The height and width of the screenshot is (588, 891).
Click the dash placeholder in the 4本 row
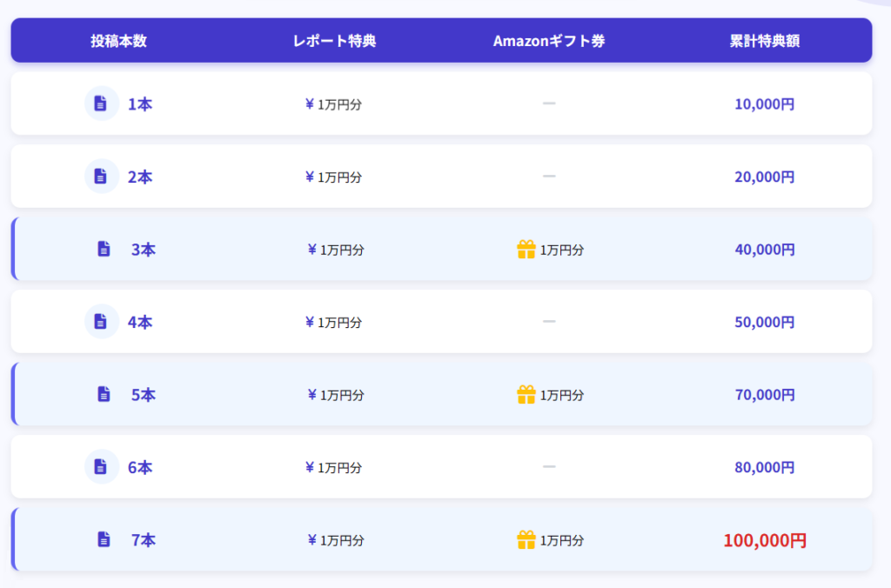[548, 322]
